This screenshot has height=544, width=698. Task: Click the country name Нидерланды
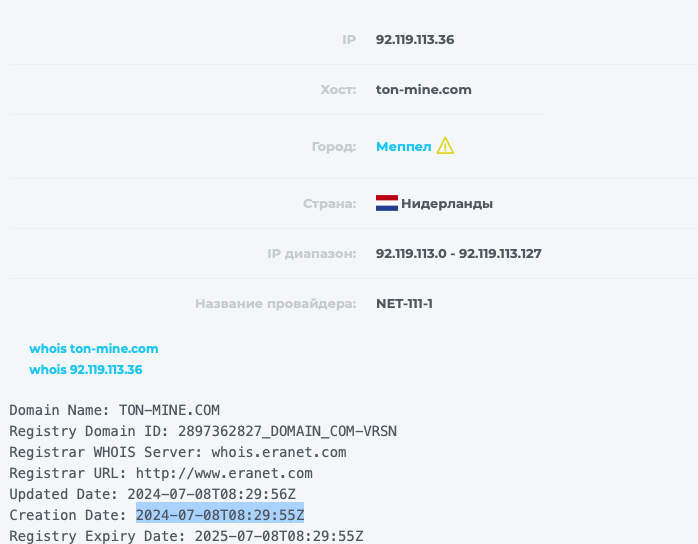coord(447,203)
